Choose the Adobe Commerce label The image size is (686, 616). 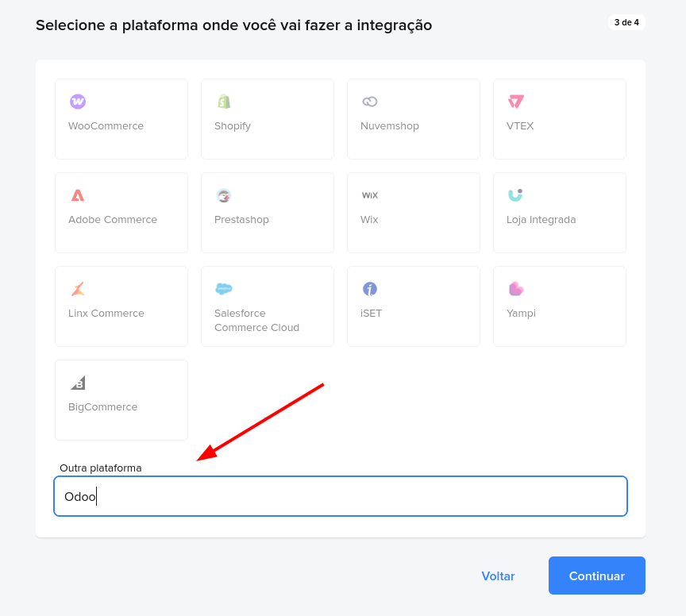113,220
